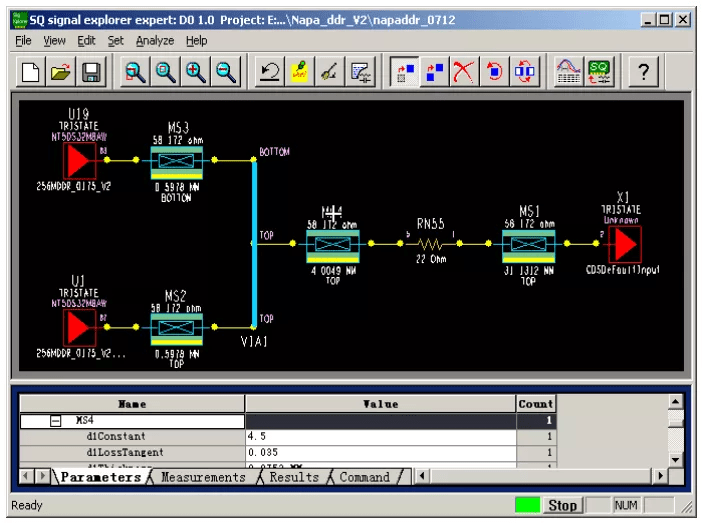Click the SQ signal explorer toolbar icon

(599, 72)
